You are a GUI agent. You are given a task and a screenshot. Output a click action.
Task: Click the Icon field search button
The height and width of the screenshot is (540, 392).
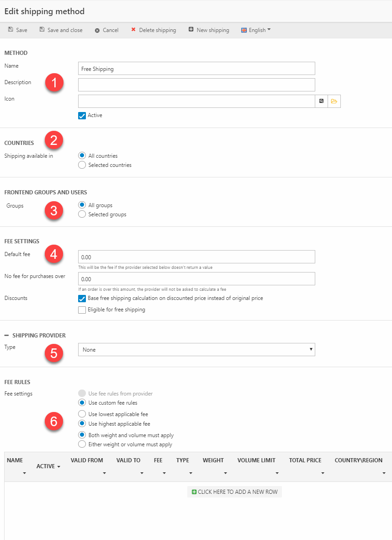(x=321, y=101)
